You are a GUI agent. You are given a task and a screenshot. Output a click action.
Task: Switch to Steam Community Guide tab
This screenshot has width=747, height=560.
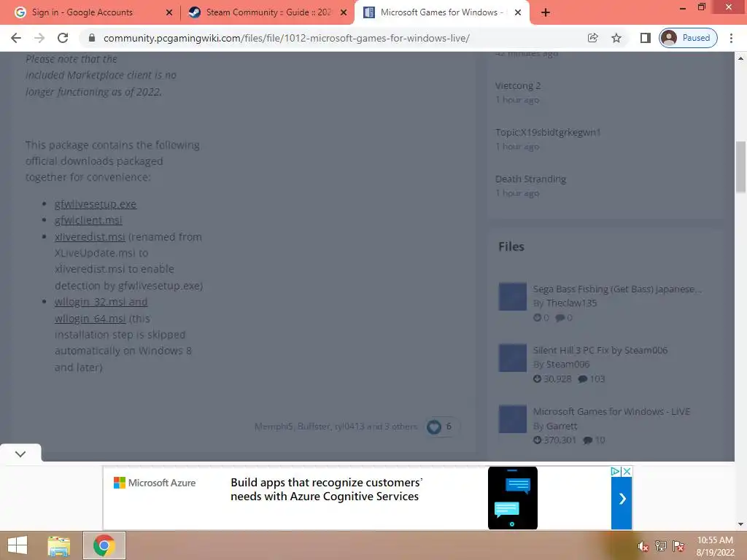[x=268, y=12]
